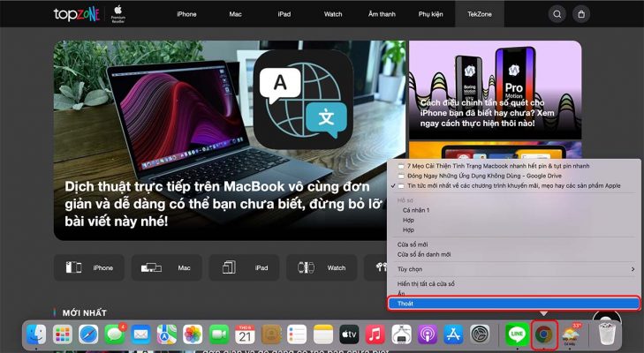Select the checked 'Tin tức mới nhất' window entry
The image size is (644, 353).
[513, 186]
